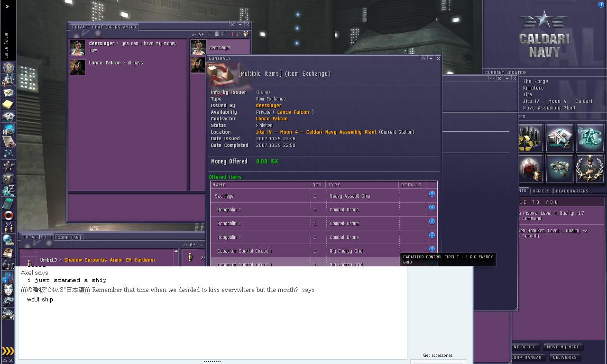Click The Forge region in current location
The width and height of the screenshot is (607, 364).
pos(535,82)
